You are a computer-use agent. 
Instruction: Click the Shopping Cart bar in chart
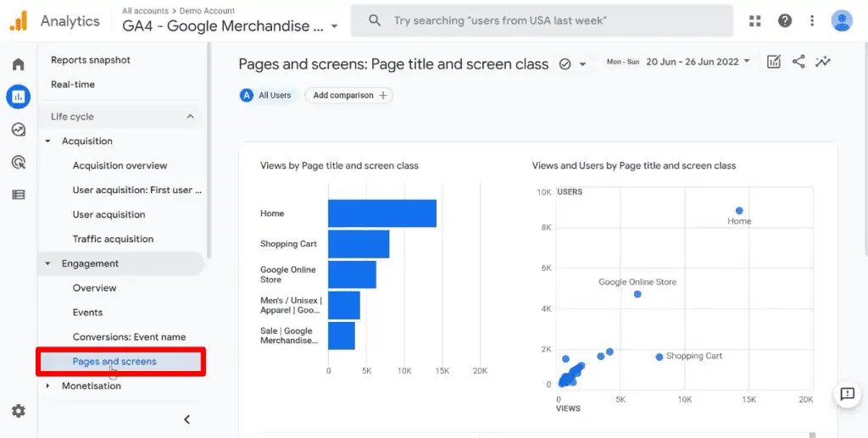point(359,244)
